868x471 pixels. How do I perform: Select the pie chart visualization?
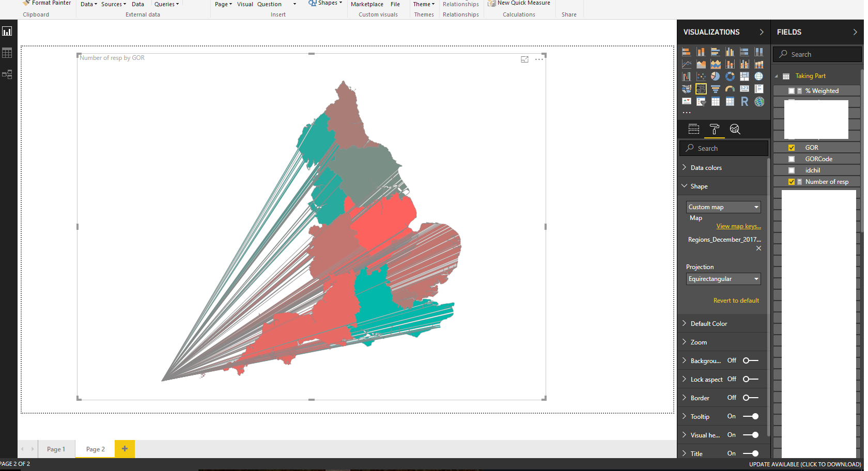715,76
